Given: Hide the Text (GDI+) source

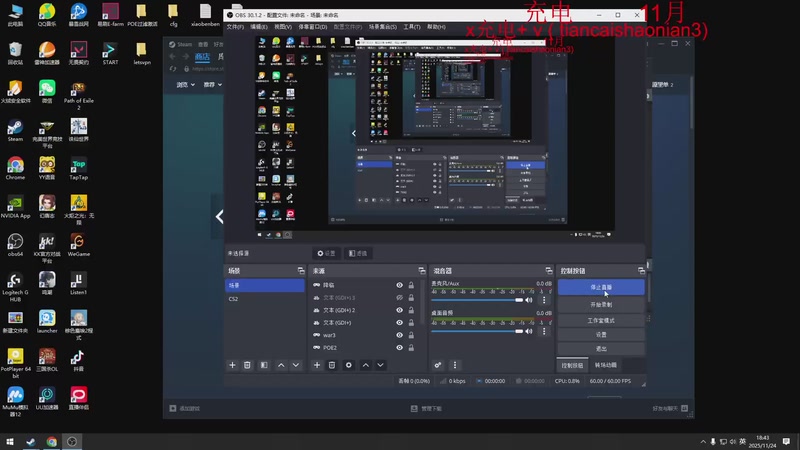Looking at the screenshot, I should coord(399,322).
